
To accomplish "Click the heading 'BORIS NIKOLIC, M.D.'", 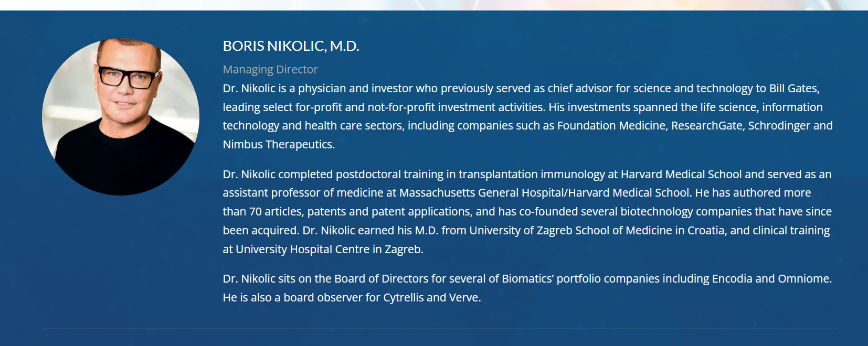I will 291,46.
